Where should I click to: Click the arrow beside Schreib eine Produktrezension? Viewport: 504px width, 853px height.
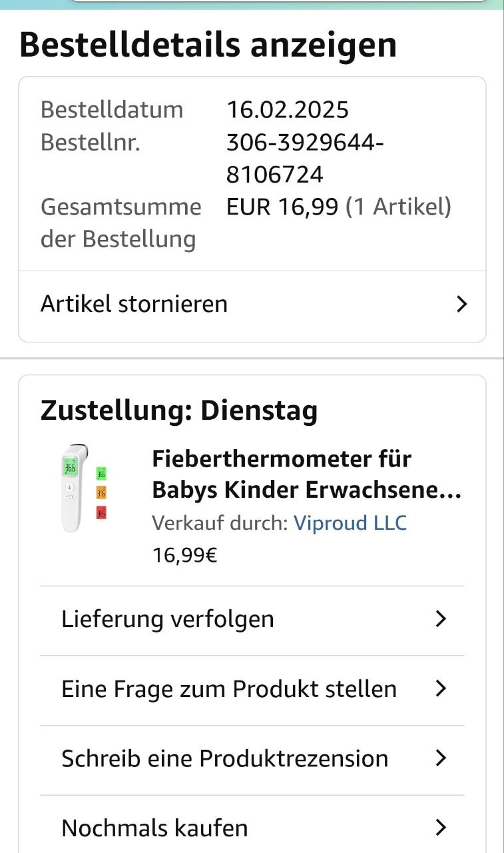click(440, 758)
